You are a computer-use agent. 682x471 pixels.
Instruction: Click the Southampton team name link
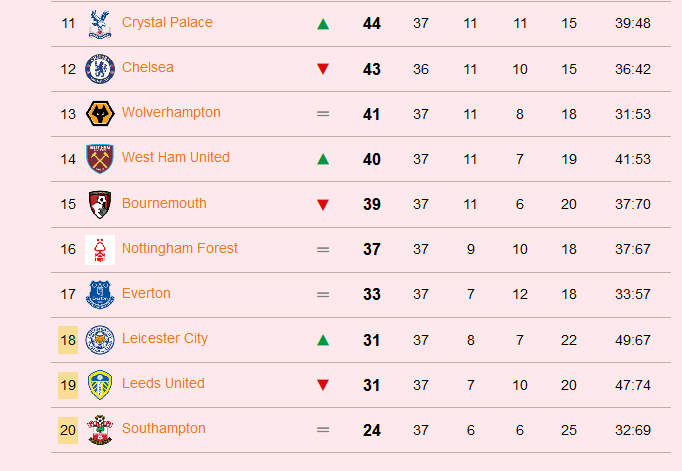pyautogui.click(x=164, y=428)
